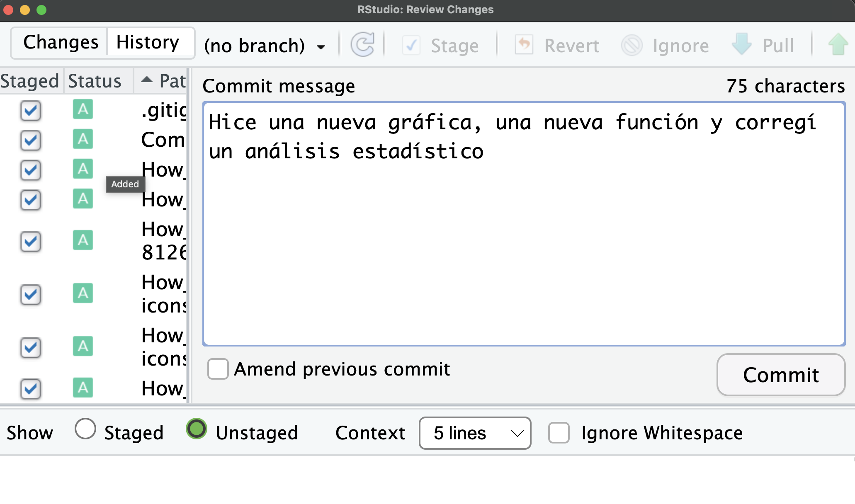The image size is (855, 504).
Task: Click the Added status icon for .gitignore
Action: 83,109
